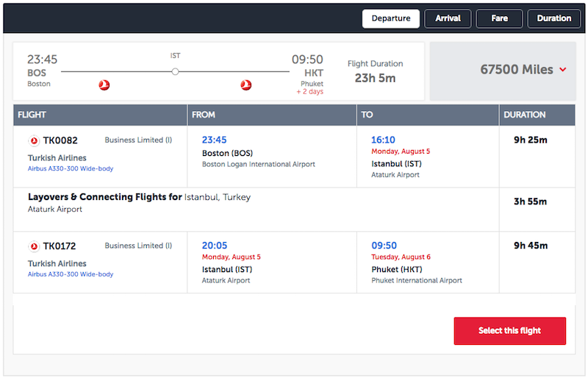The image size is (588, 378).
Task: Open Airbus A330-300 link for TK0172
Action: 71,274
